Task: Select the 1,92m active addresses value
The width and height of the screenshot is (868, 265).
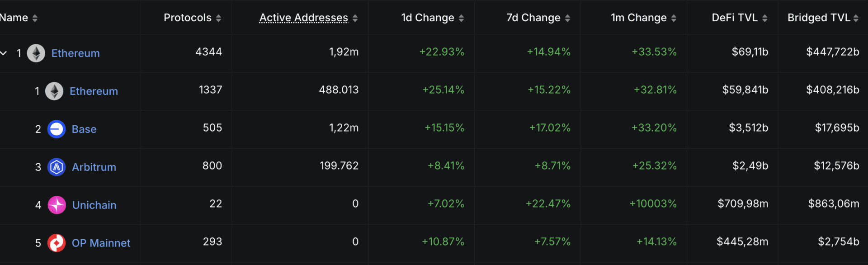Action: [344, 52]
